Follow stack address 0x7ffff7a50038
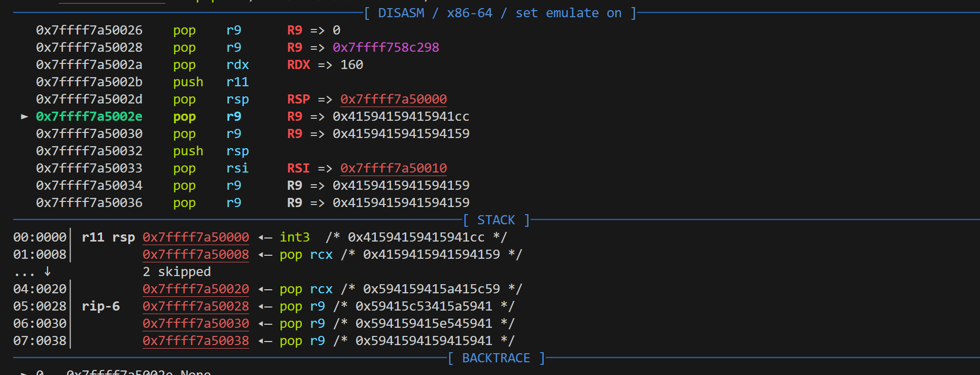This screenshot has width=980, height=375. [195, 341]
